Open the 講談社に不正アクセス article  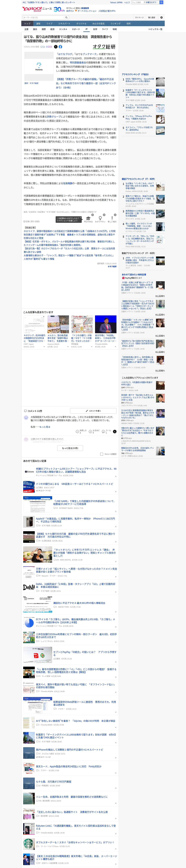[x=79, y=603]
